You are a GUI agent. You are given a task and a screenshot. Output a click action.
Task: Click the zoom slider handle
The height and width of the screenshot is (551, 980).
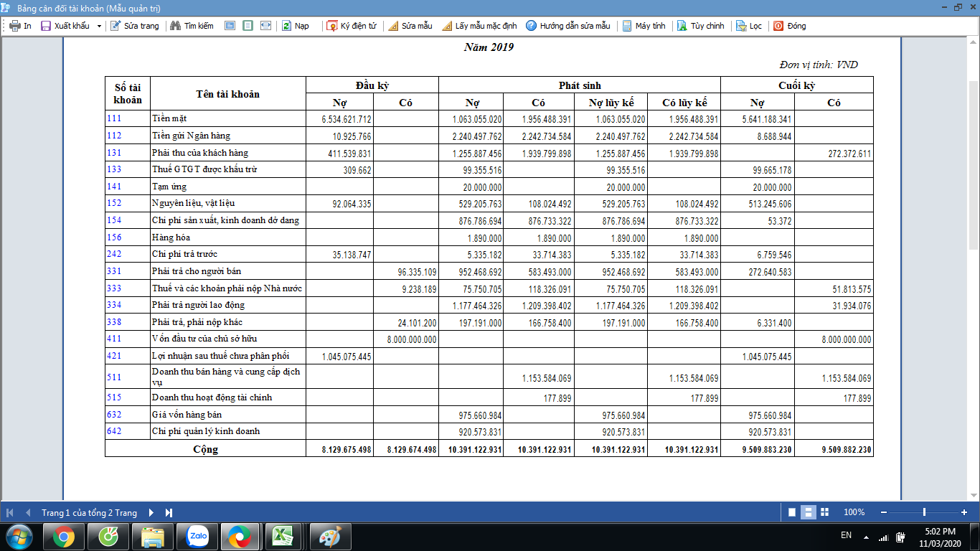coord(924,512)
